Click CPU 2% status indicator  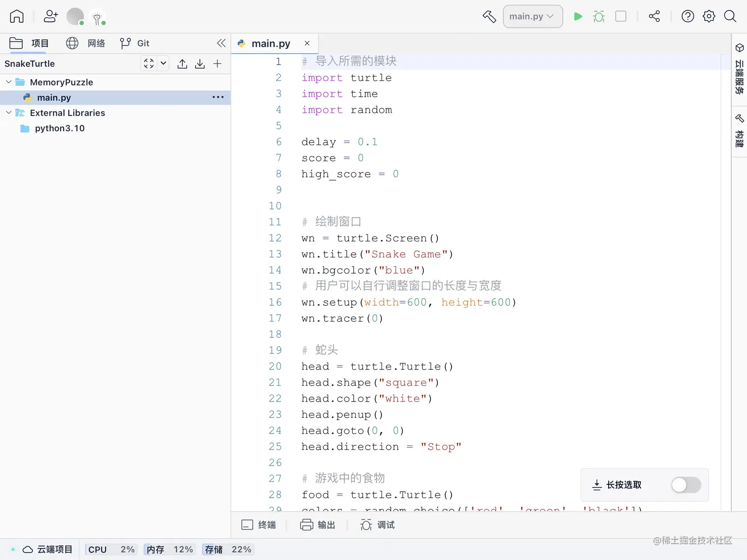(x=111, y=550)
